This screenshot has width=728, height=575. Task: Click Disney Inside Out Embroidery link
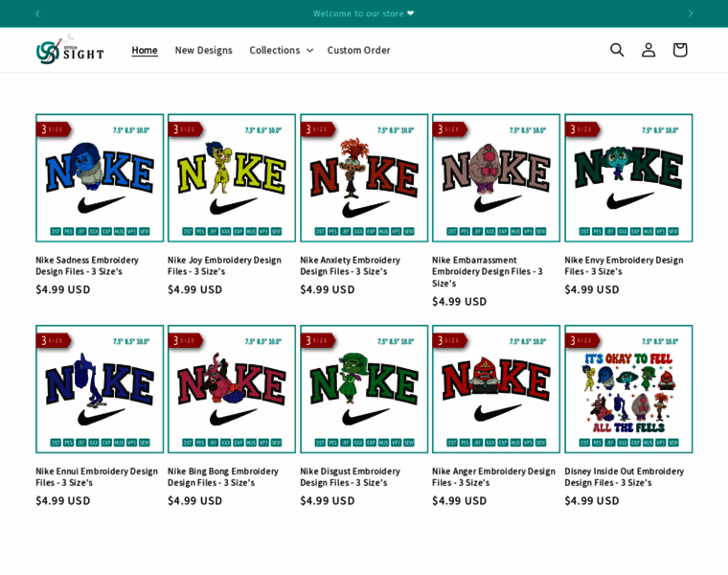point(625,477)
